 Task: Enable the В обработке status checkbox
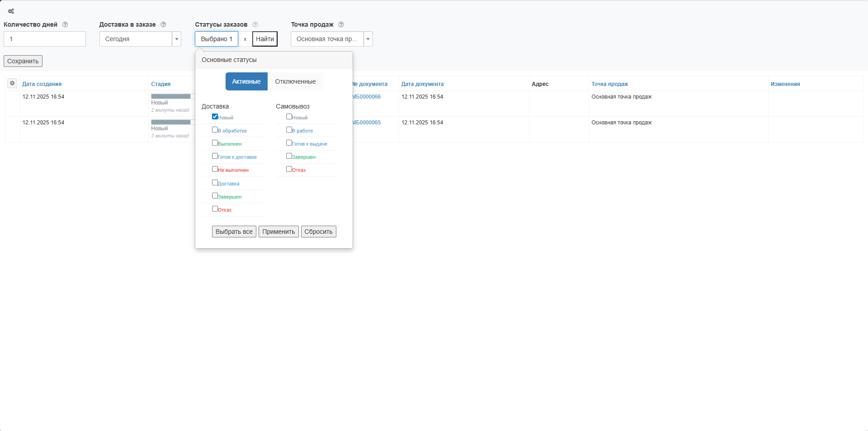pyautogui.click(x=215, y=130)
